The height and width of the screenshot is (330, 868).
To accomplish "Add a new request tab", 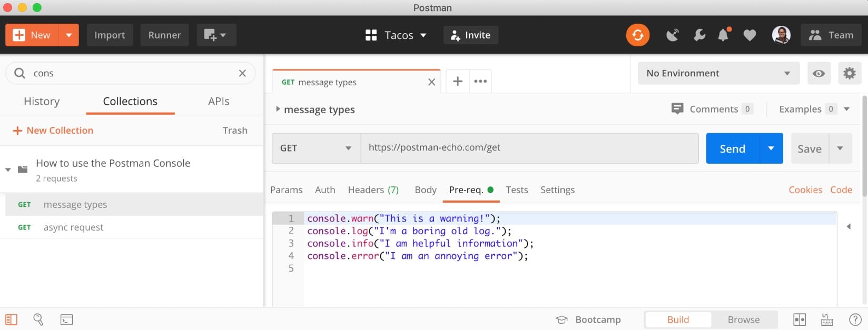I will pyautogui.click(x=458, y=81).
